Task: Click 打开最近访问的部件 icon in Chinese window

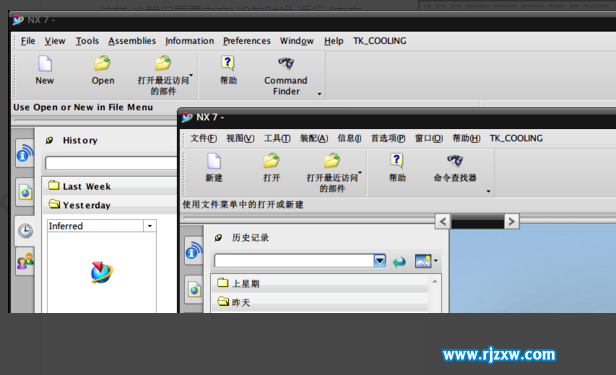Action: point(332,161)
